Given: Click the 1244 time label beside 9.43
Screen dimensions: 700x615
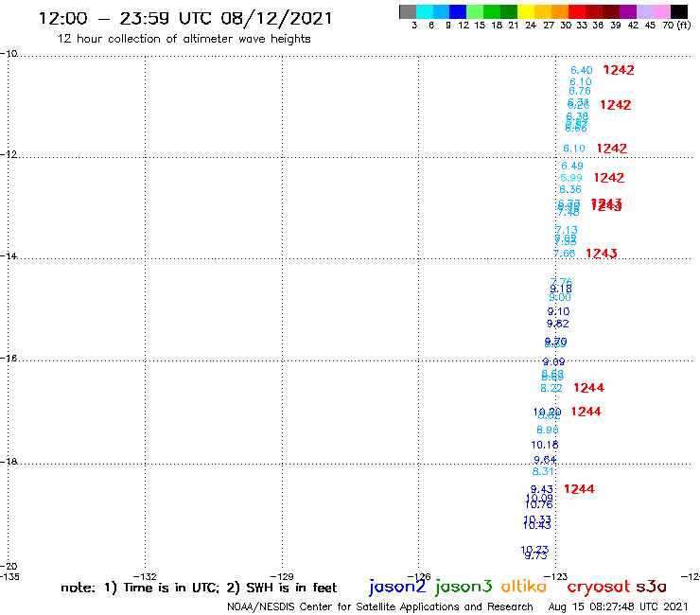Looking at the screenshot, I should (x=579, y=489).
